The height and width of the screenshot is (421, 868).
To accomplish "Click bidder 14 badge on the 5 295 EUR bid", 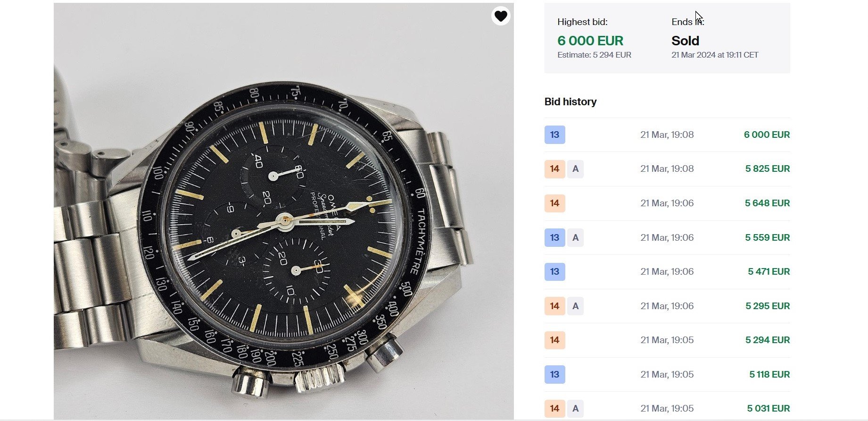I will point(554,306).
